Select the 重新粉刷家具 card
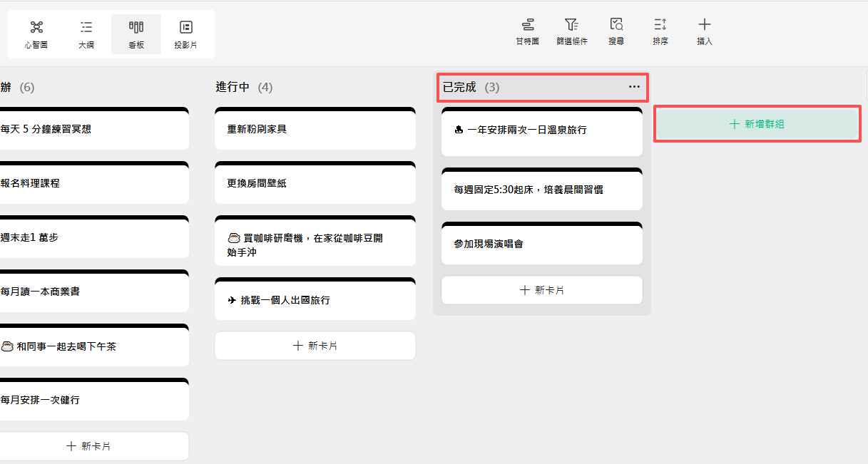Image resolution: width=868 pixels, height=464 pixels. click(315, 128)
